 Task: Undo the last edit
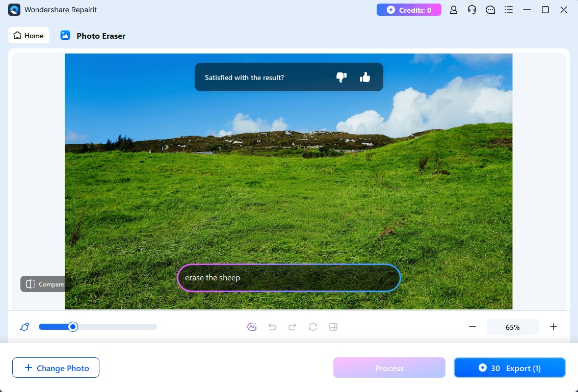click(272, 327)
